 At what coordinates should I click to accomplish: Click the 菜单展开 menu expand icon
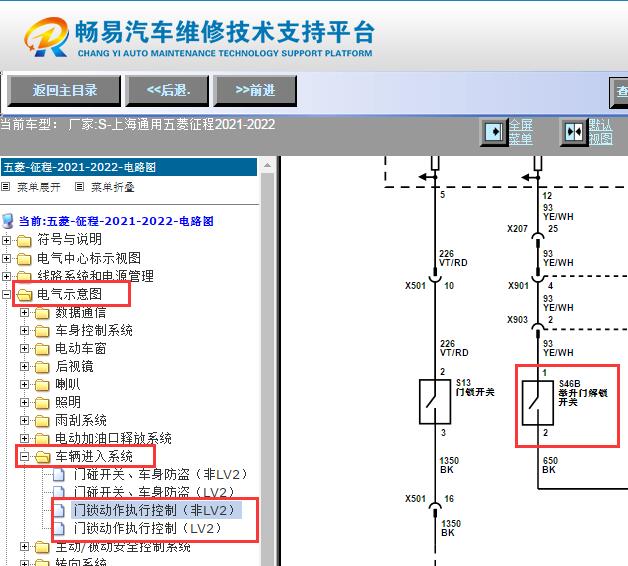coord(6,186)
